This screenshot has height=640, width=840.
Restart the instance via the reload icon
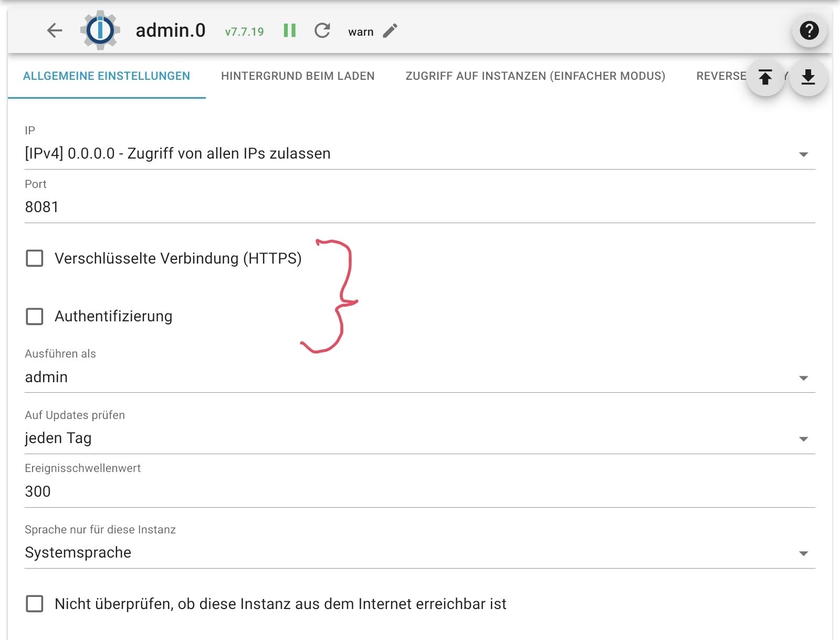coord(322,31)
